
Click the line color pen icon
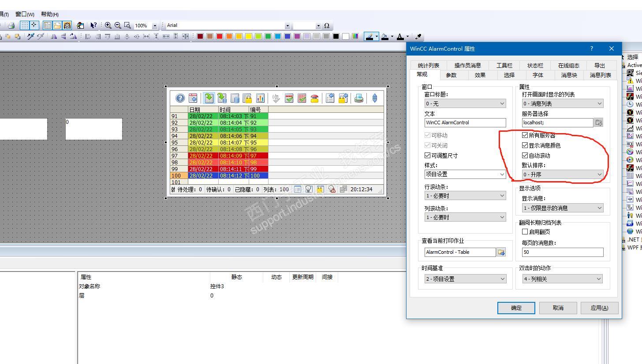(x=370, y=37)
